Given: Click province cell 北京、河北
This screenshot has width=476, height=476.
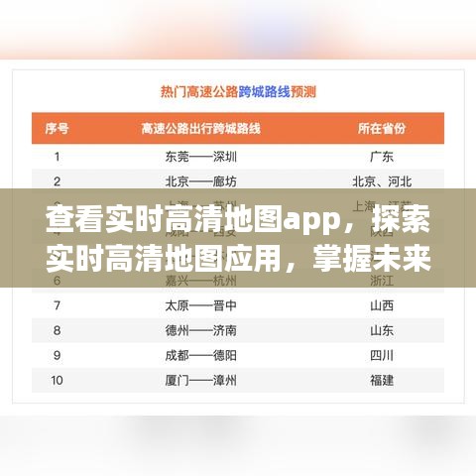Looking at the screenshot, I should (x=382, y=181).
